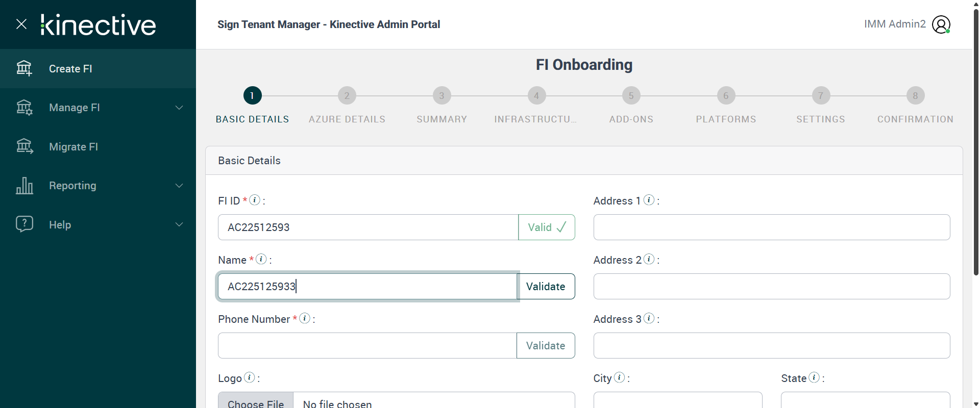Viewport: 980px width, 408px height.
Task: Click the page vertical scrollbar
Action: point(976,143)
